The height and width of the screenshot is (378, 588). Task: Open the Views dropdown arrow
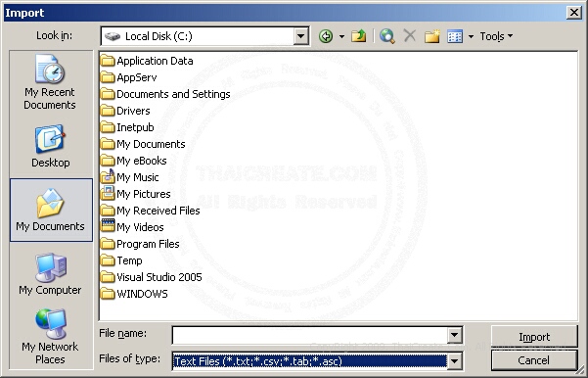tap(471, 36)
